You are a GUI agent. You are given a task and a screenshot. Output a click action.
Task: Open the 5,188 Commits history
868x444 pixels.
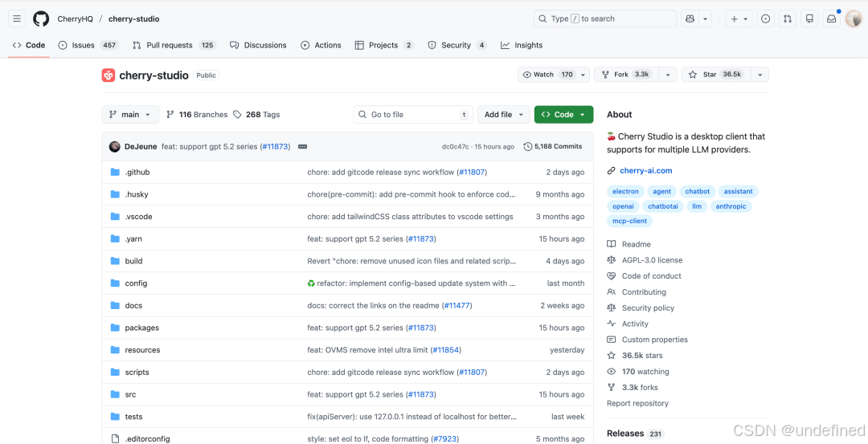coord(552,146)
